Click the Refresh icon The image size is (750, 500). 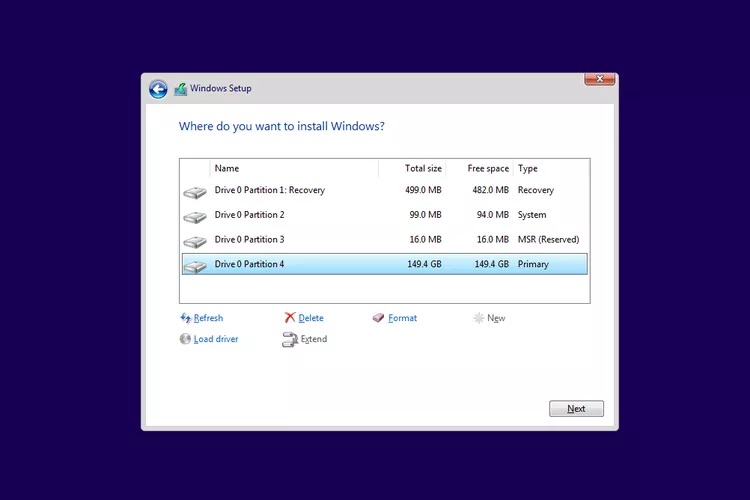(x=185, y=318)
